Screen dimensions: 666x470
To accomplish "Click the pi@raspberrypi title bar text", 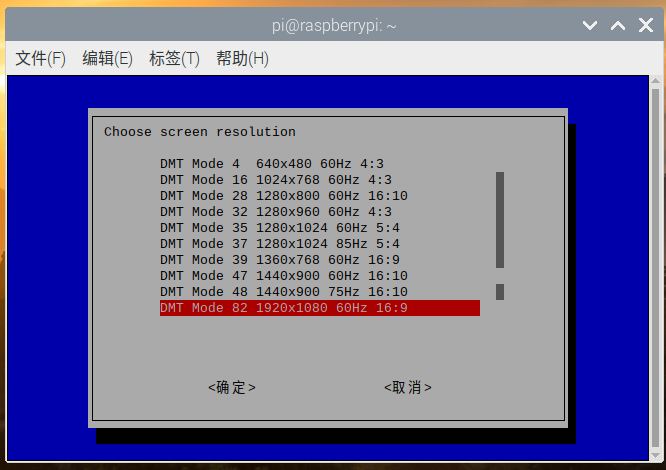I will coord(334,26).
